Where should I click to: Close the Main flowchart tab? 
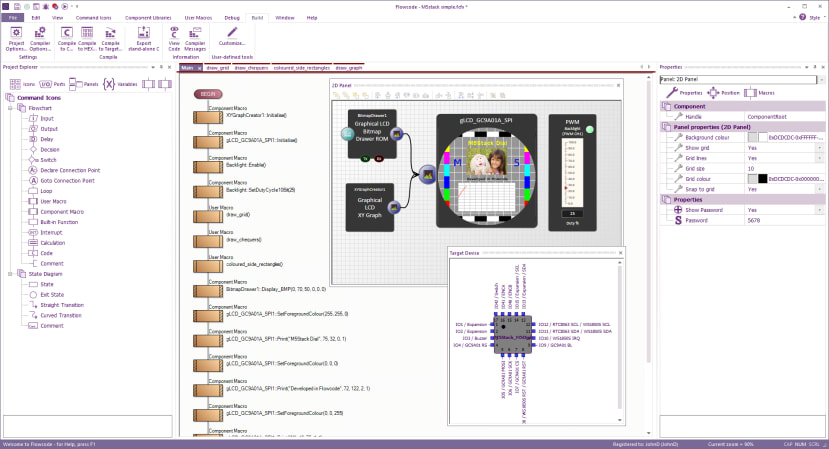tap(199, 68)
